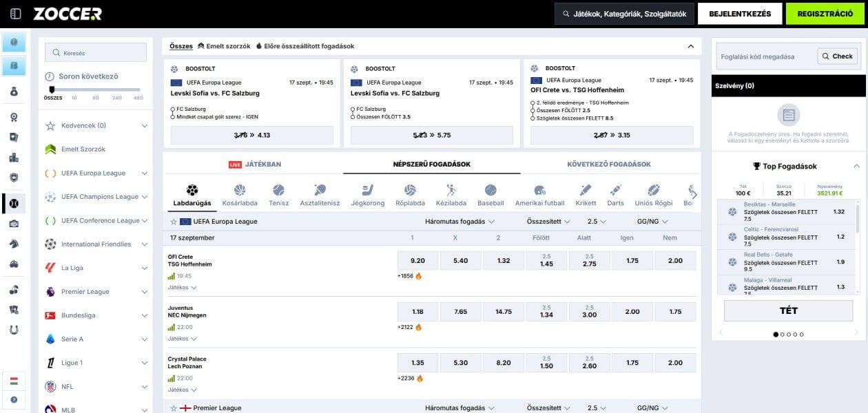Click the green REGISZTRÁCIÓ button

click(825, 14)
